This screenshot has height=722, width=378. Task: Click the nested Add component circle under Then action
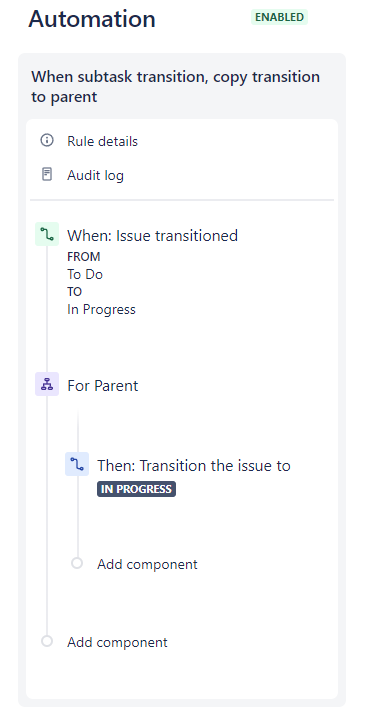pos(77,563)
